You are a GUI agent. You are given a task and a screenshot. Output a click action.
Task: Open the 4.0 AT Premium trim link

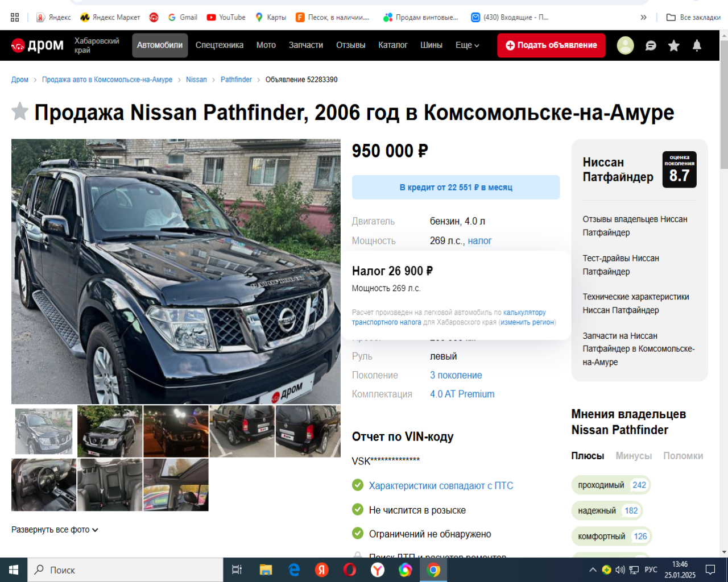pos(462,394)
